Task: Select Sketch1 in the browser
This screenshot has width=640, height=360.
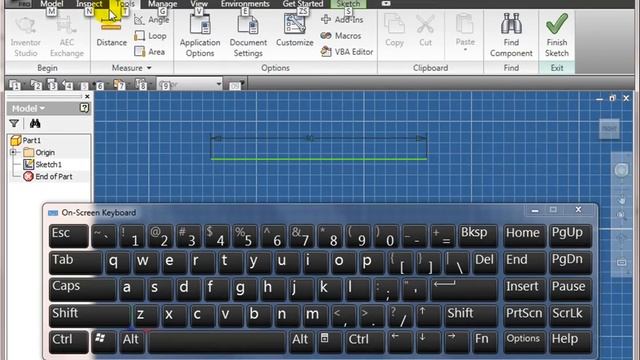Action: (42, 164)
